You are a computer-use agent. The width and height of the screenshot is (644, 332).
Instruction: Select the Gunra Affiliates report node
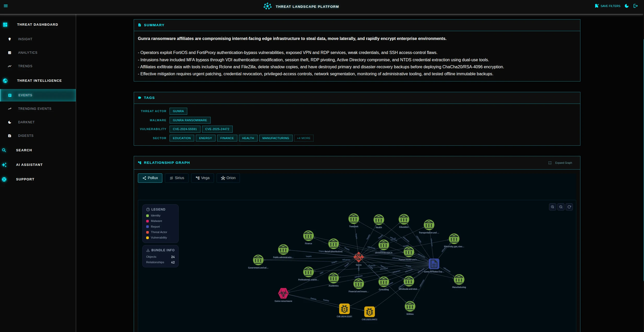click(434, 264)
